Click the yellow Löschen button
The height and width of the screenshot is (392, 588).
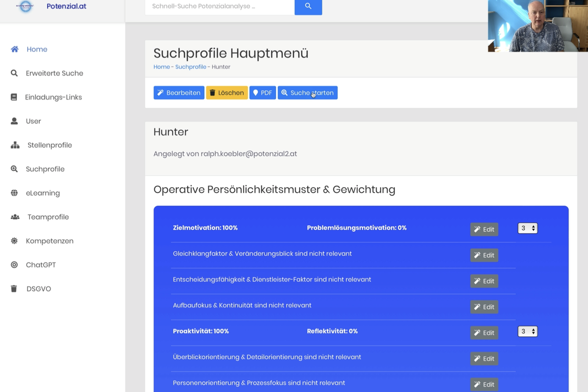(227, 93)
